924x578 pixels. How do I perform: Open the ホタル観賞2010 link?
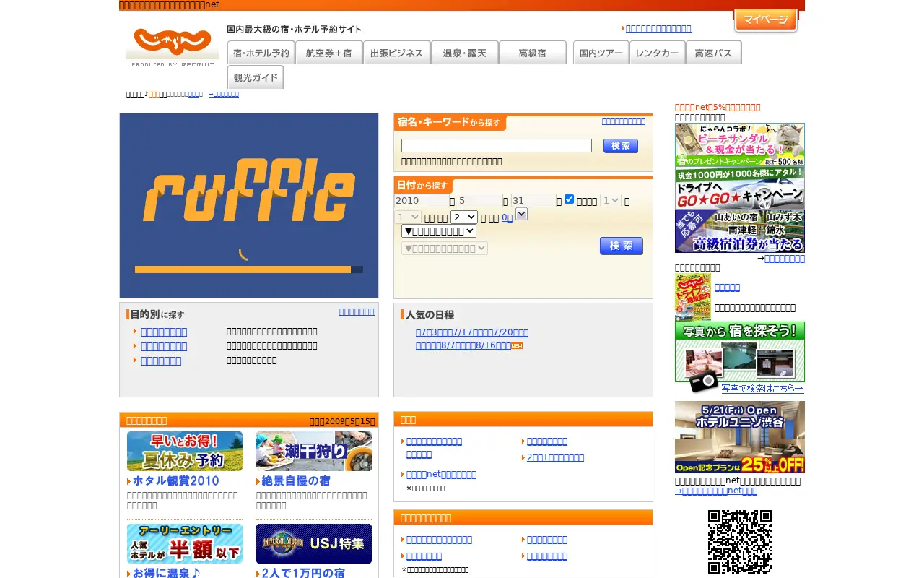[x=175, y=481]
